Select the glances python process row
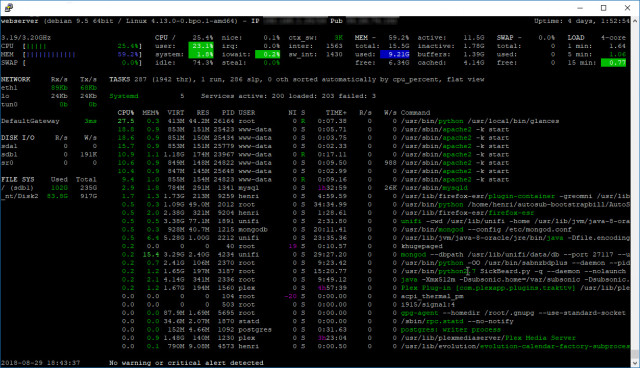The width and height of the screenshot is (640, 368). click(338, 121)
